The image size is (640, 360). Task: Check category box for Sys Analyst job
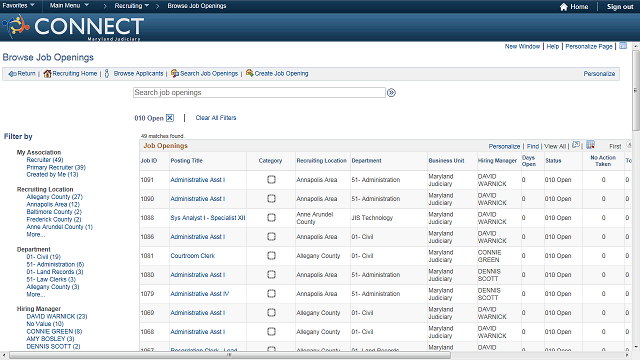pyautogui.click(x=271, y=218)
